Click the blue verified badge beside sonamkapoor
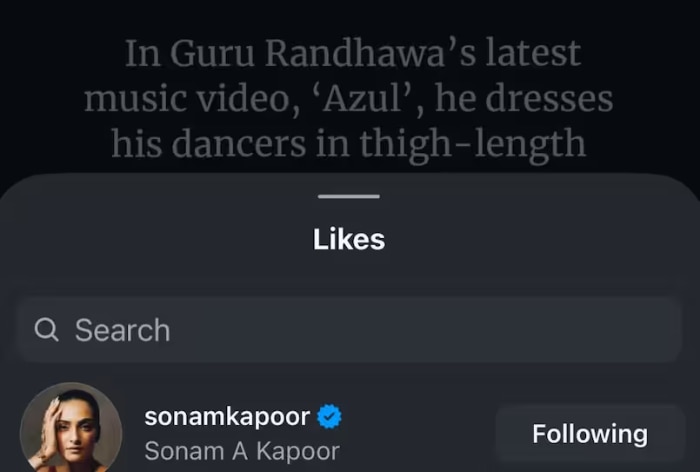 329,415
